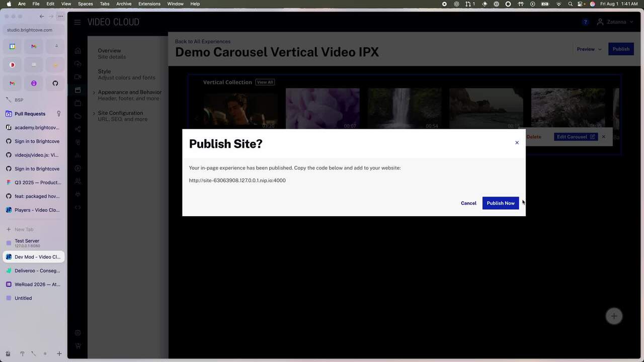
Task: Open the code brackets icon in the sidebar
Action: pyautogui.click(x=77, y=207)
